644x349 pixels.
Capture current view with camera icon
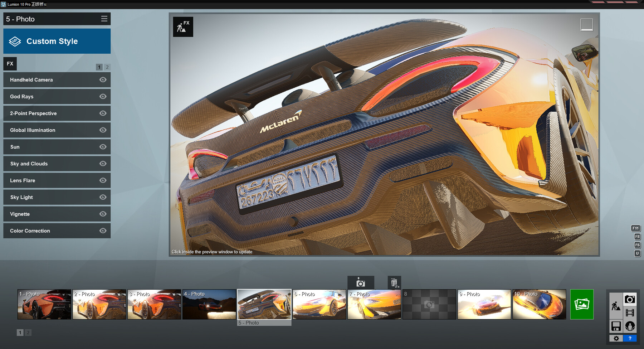click(361, 283)
